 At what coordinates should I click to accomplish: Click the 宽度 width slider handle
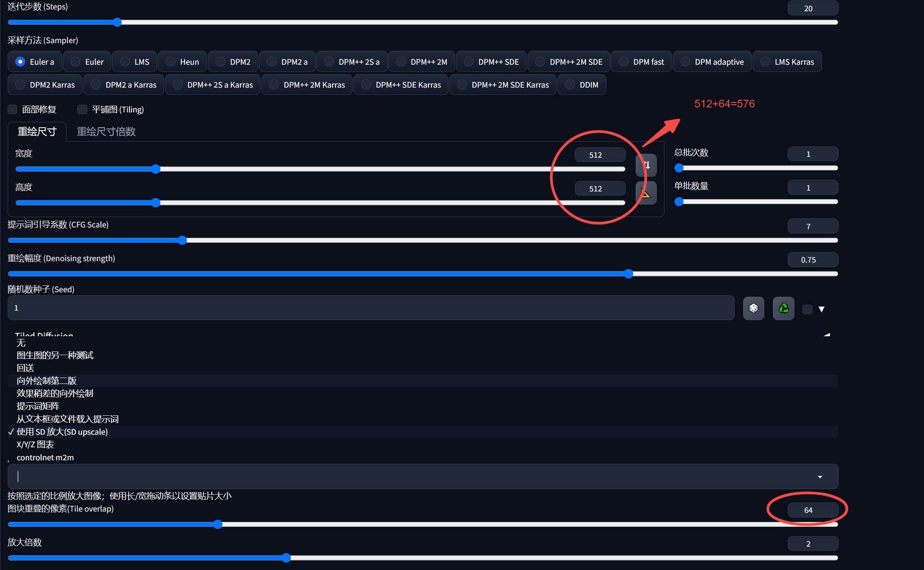click(x=156, y=169)
